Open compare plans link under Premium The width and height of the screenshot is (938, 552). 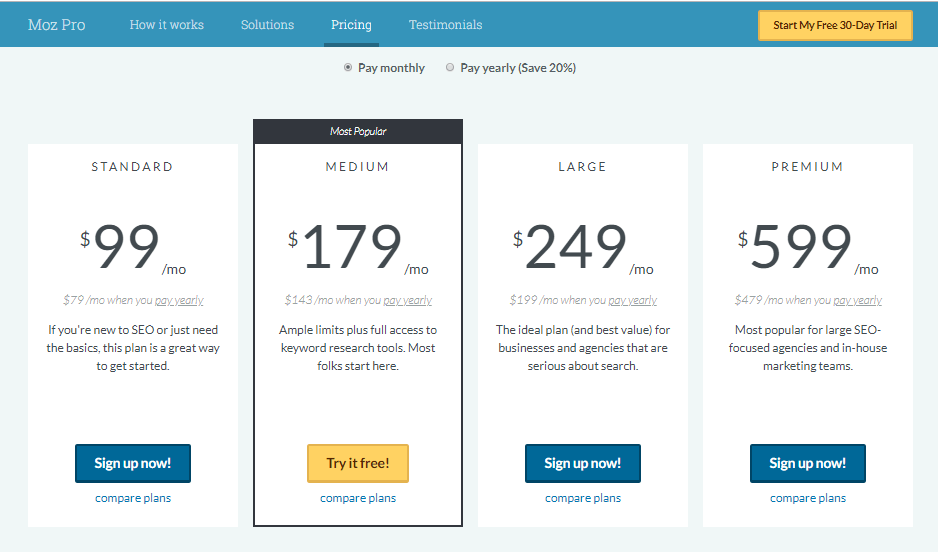(808, 498)
